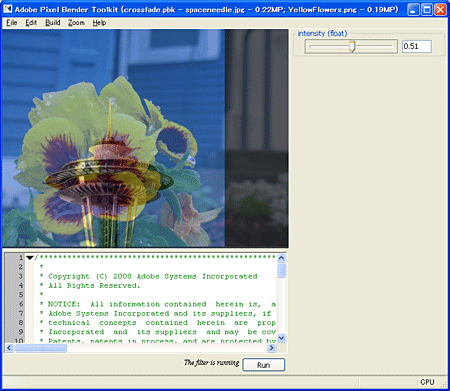This screenshot has height=391, width=450.
Task: Click the vertical scrollbar thumb in code editor
Action: [281, 271]
